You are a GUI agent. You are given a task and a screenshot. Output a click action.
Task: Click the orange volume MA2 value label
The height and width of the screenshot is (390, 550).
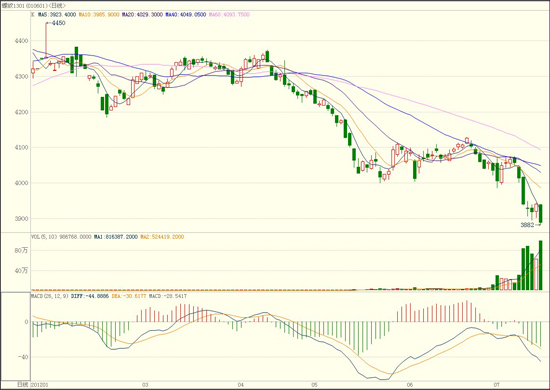coord(162,237)
